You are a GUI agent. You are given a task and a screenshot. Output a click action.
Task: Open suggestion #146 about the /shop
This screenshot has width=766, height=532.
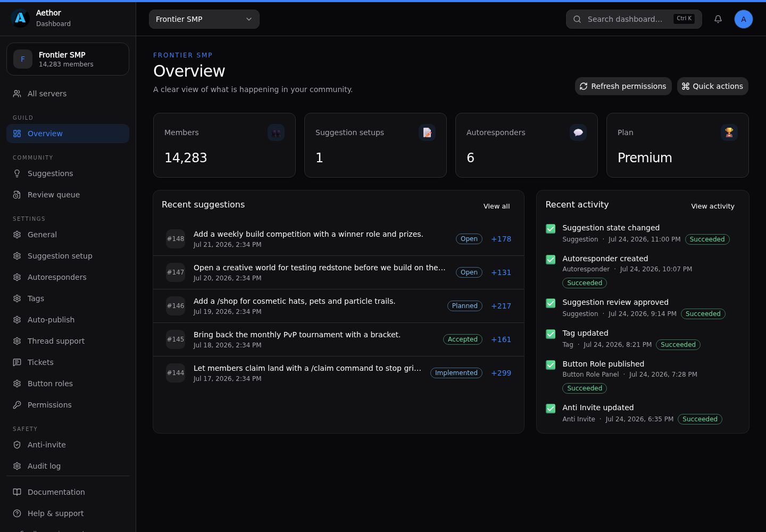coord(338,306)
